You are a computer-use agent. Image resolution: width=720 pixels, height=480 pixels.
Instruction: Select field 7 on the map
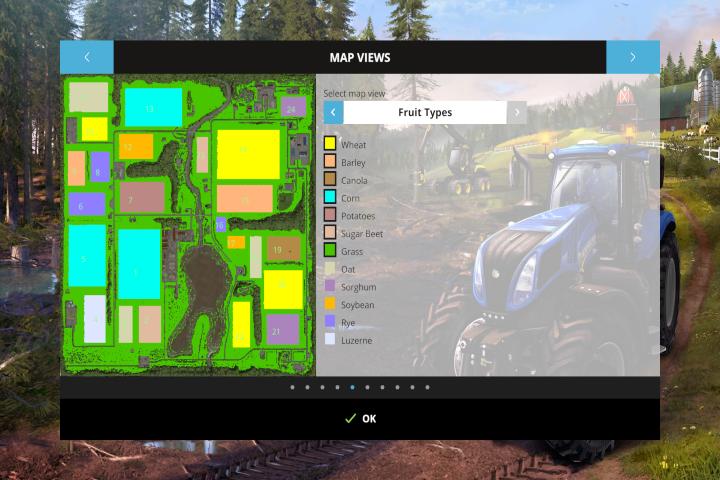(141, 198)
